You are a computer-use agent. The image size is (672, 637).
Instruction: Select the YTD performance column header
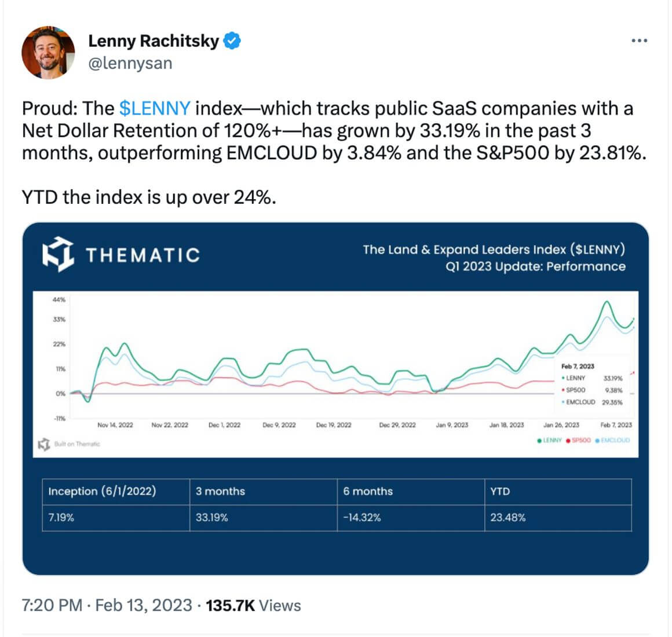(500, 492)
